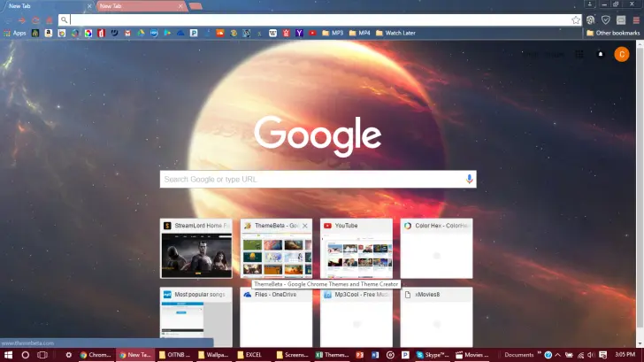644x362 pixels.
Task: Open the xMovies8 tile
Action: pyautogui.click(x=436, y=317)
